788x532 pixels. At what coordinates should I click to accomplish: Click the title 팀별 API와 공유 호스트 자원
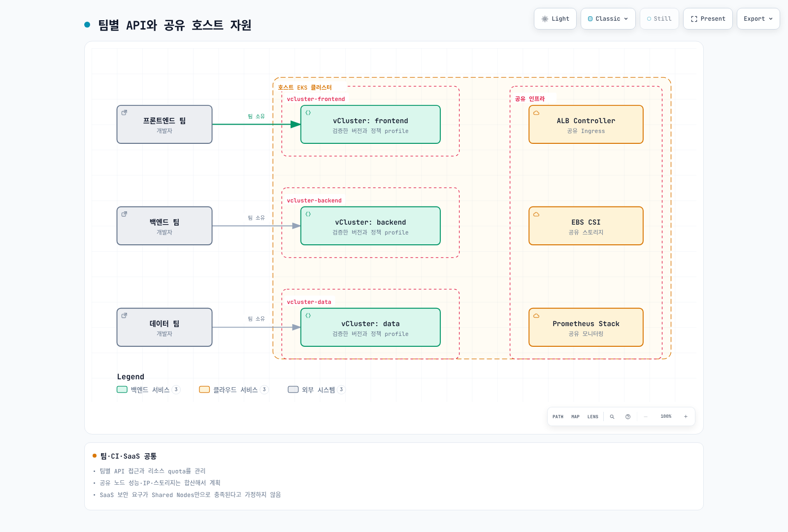[175, 25]
